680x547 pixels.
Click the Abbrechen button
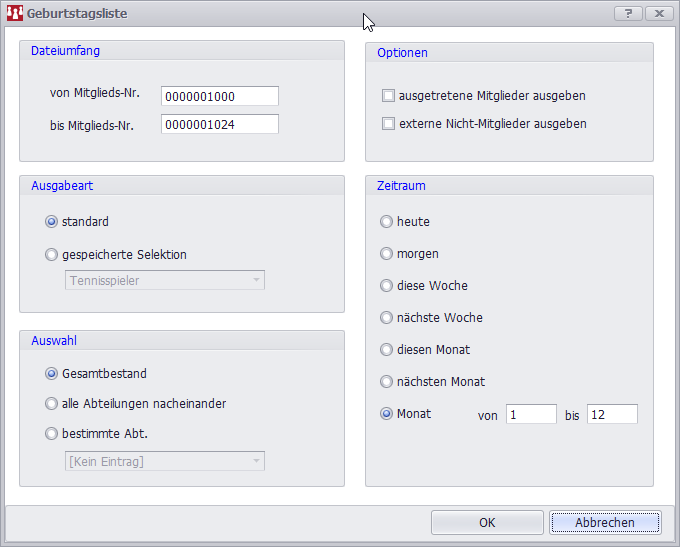[x=605, y=522]
